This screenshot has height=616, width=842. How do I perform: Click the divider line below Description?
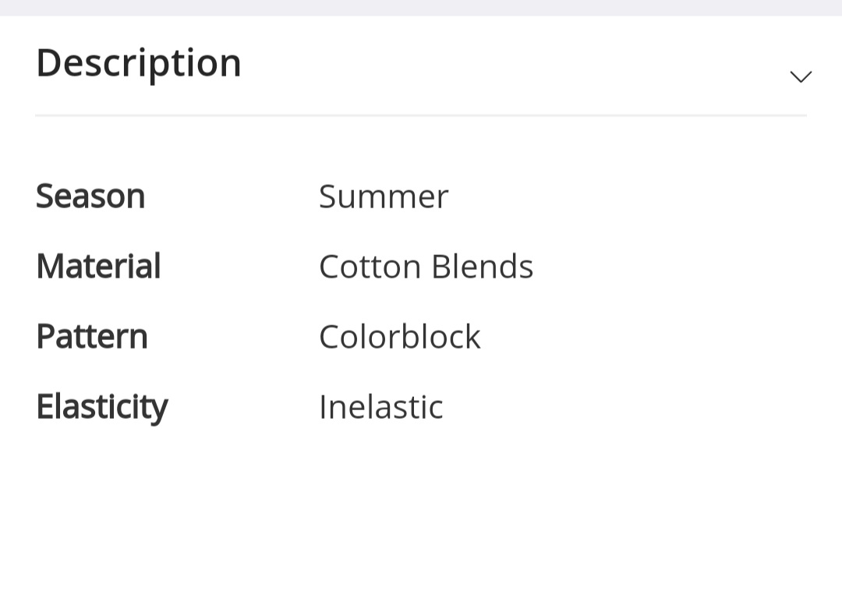(x=421, y=115)
